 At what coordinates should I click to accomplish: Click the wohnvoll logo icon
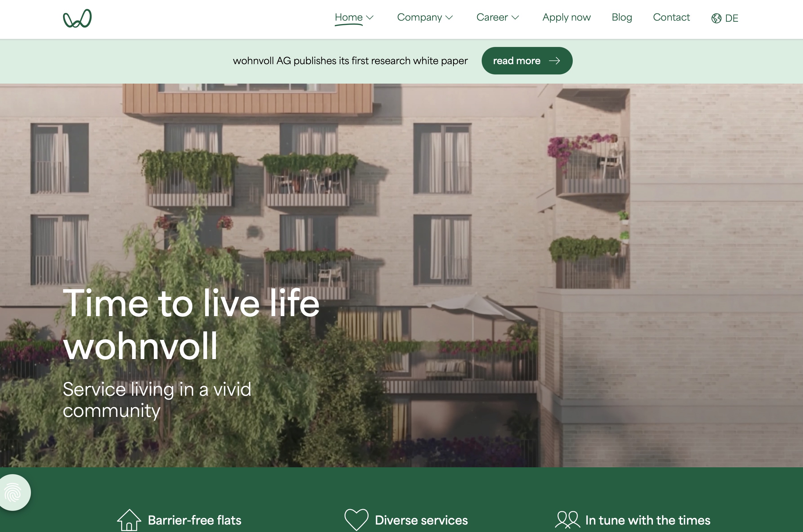(x=77, y=18)
